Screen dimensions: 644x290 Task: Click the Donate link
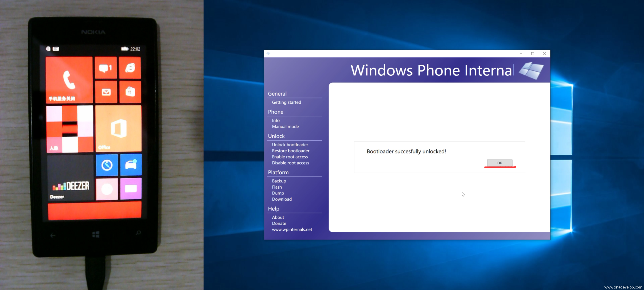pos(279,223)
